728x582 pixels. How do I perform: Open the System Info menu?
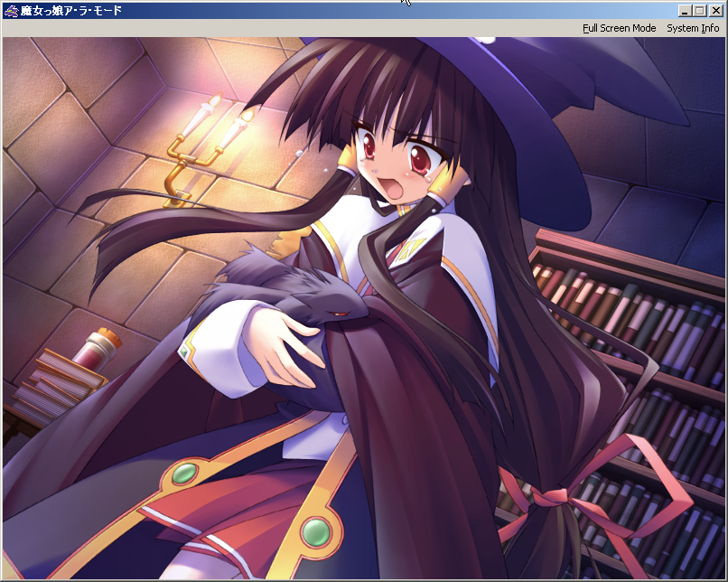pyautogui.click(x=693, y=28)
